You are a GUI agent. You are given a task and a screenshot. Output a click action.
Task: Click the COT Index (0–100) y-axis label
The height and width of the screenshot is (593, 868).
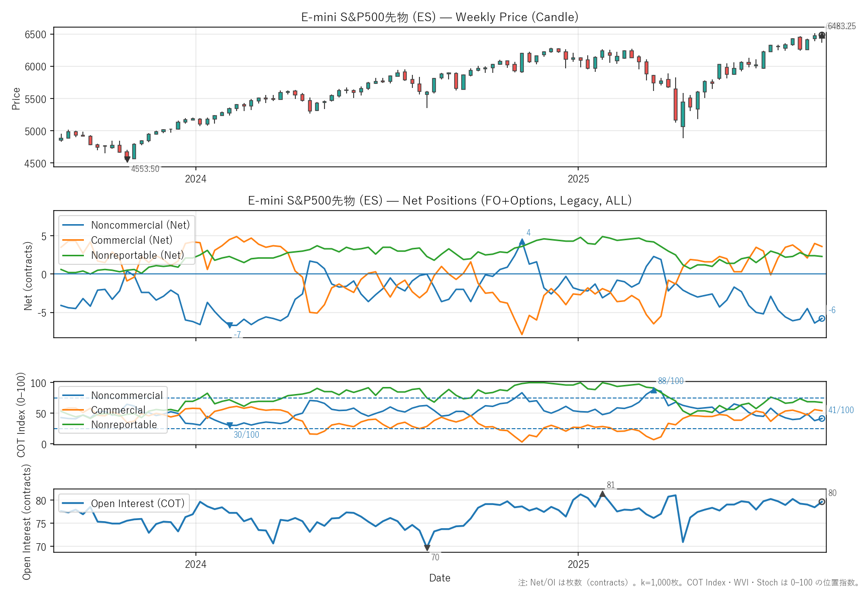point(21,415)
